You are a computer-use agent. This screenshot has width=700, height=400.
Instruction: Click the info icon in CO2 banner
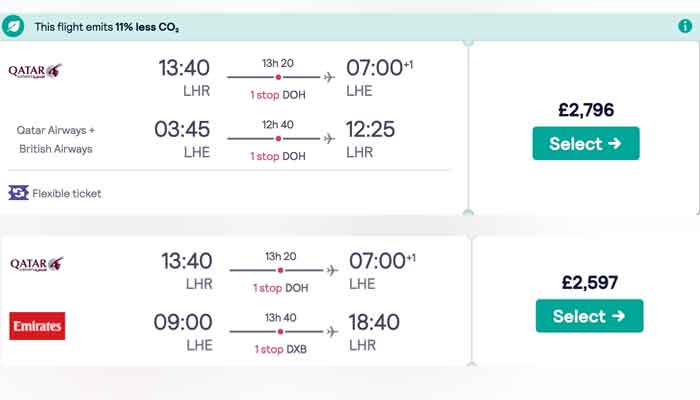685,26
